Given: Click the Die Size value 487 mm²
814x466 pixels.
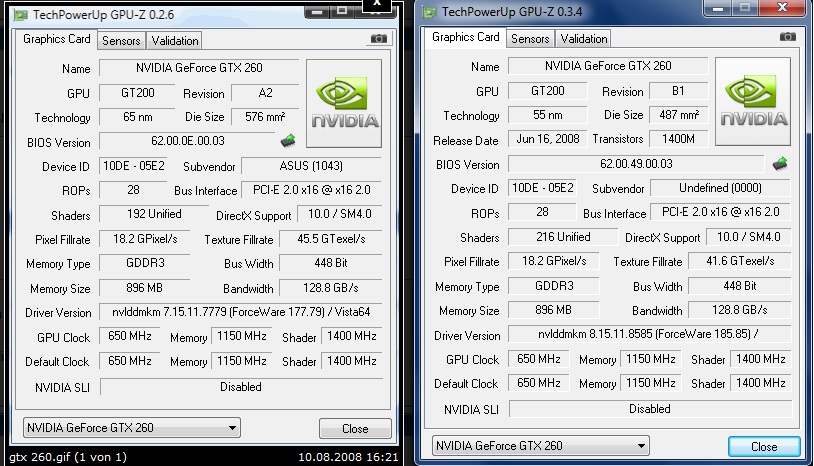Looking at the screenshot, I should (679, 115).
